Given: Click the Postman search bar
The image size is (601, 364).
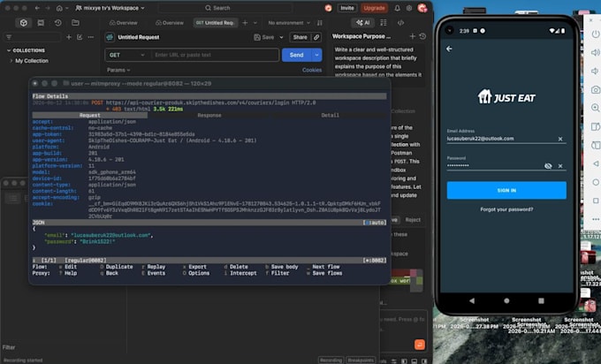Looking at the screenshot, I should point(225,8).
